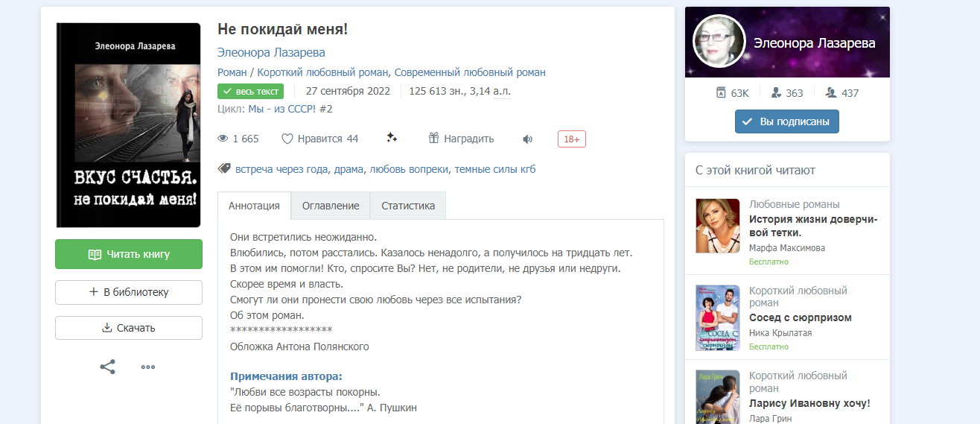Click Элеонора Лазарева's avatar in the sidebar
This screenshot has height=424, width=980.
pos(719,41)
